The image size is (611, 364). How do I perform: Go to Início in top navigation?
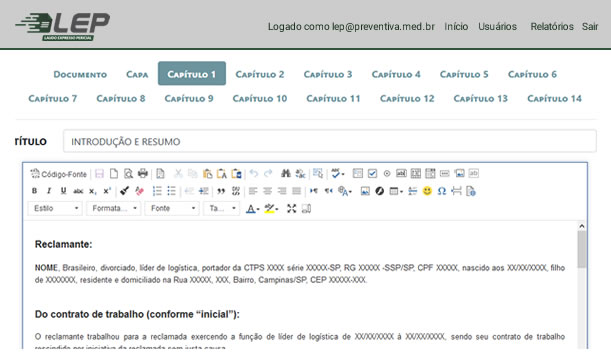[456, 27]
